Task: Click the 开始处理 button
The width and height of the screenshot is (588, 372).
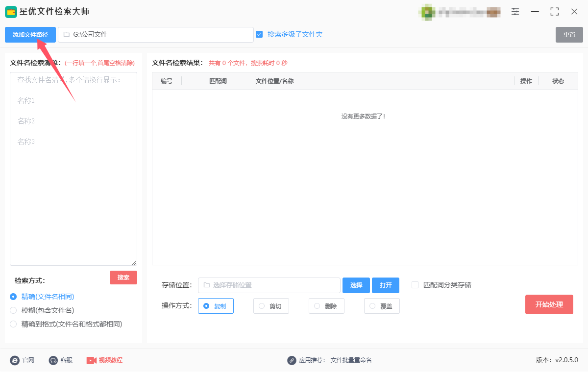Action: [x=549, y=304]
